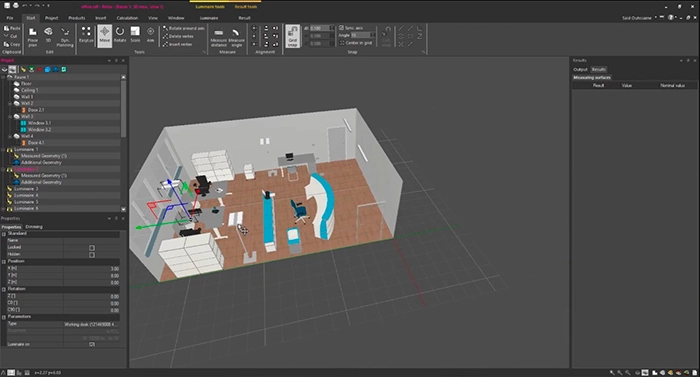Click Paste in the Clipboard group
Image resolution: width=700 pixels, height=377 pixels.
(x=12, y=28)
